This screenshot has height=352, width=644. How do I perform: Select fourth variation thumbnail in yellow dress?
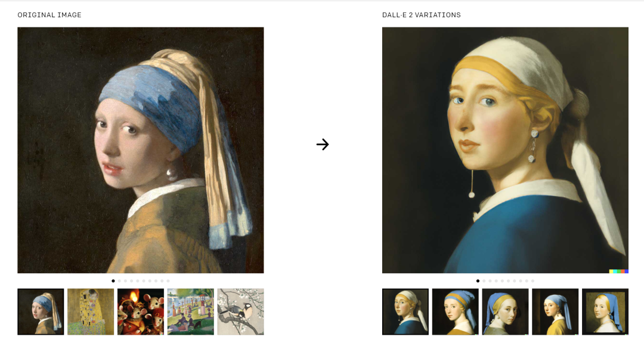point(555,311)
